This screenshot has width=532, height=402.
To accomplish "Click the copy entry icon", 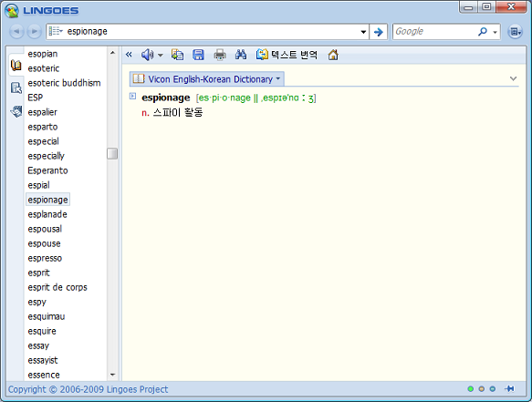I will [177, 55].
